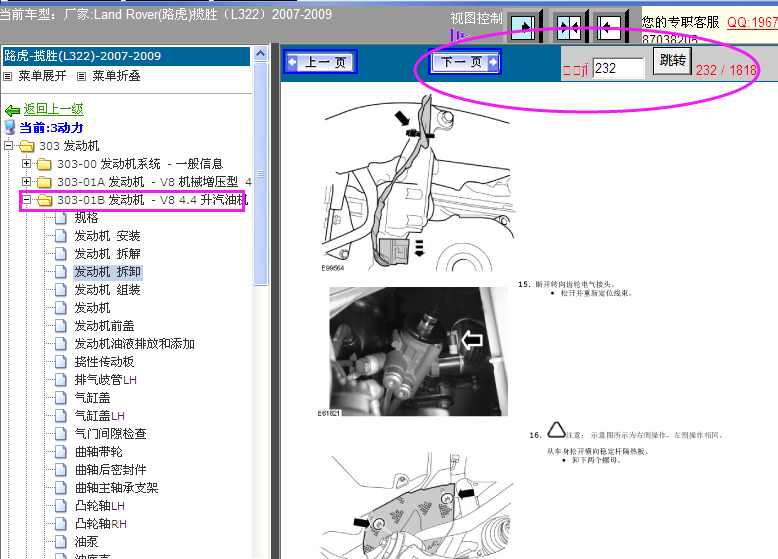Click the page icon next to 发动机 安装
Screen dimensions: 778x559
pos(61,236)
